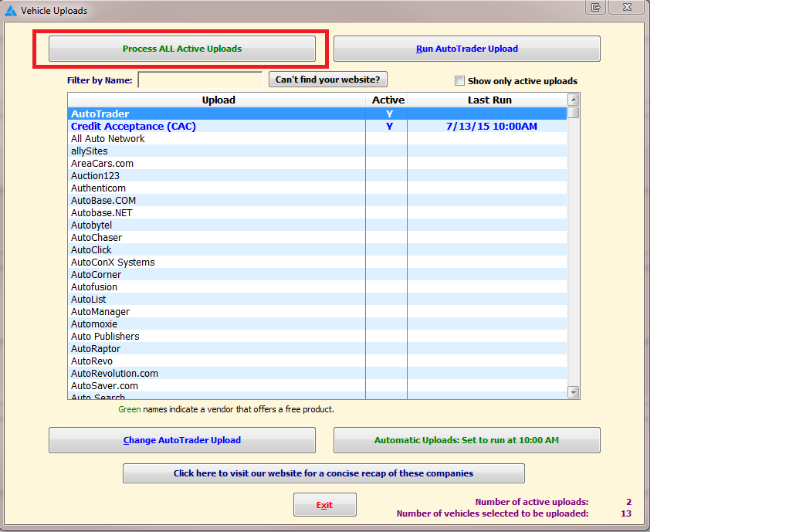
Task: Select AutoRevo entry
Action: tap(317, 361)
